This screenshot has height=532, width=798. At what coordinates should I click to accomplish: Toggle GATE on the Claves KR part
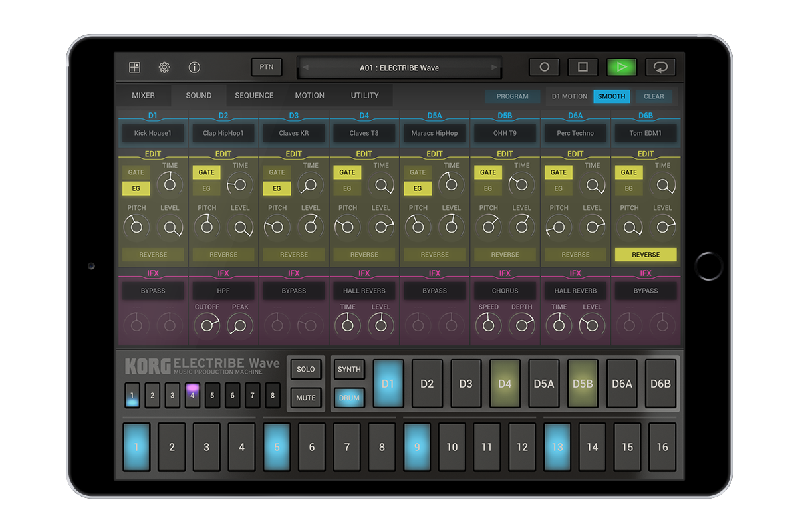click(276, 172)
